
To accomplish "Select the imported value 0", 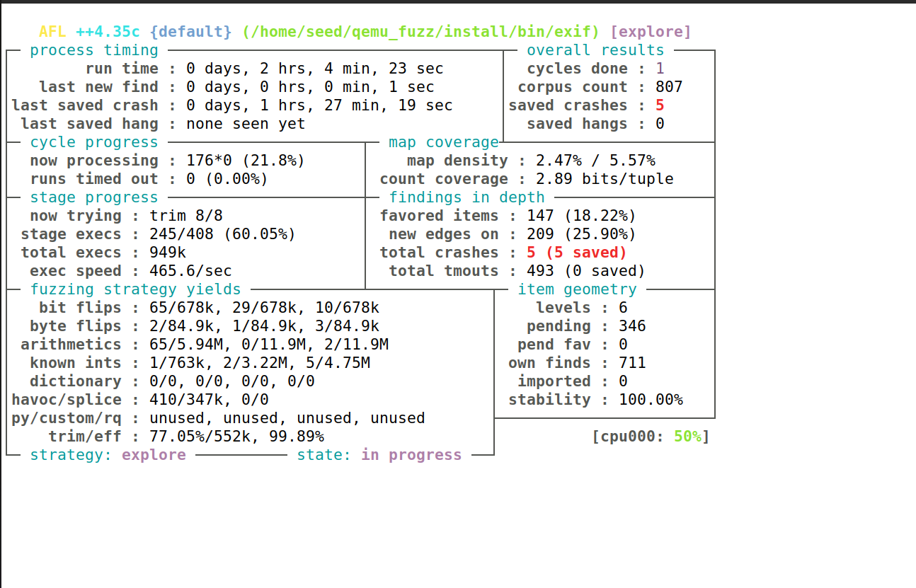I will [x=623, y=381].
